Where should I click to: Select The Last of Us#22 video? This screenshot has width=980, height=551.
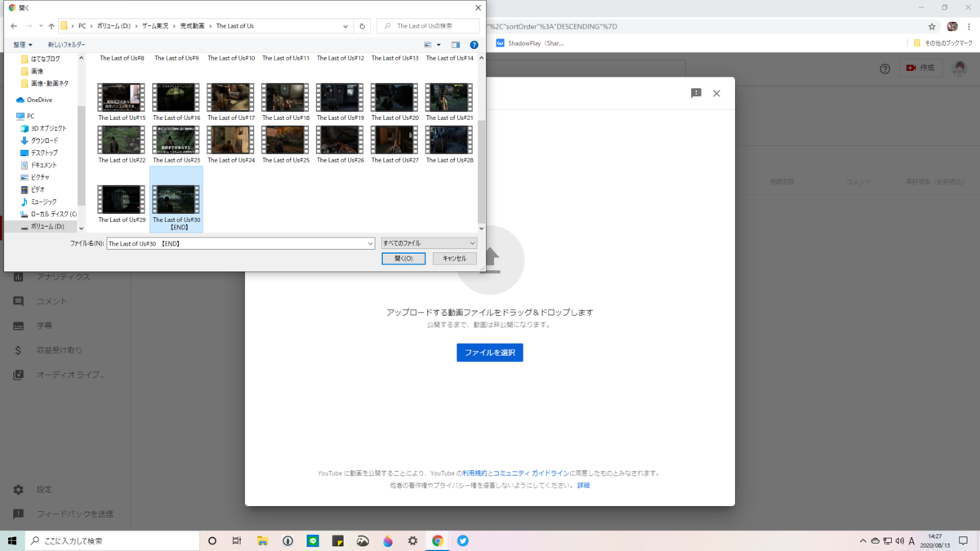tap(121, 145)
